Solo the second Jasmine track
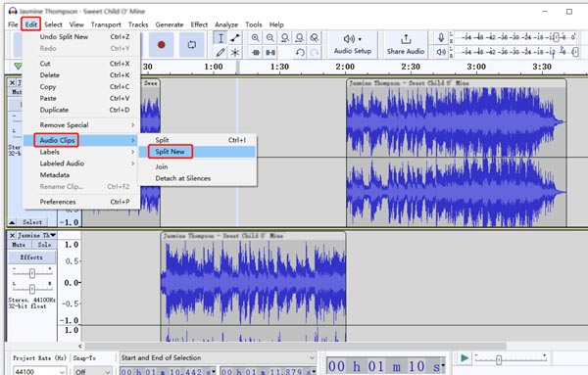 click(x=44, y=245)
